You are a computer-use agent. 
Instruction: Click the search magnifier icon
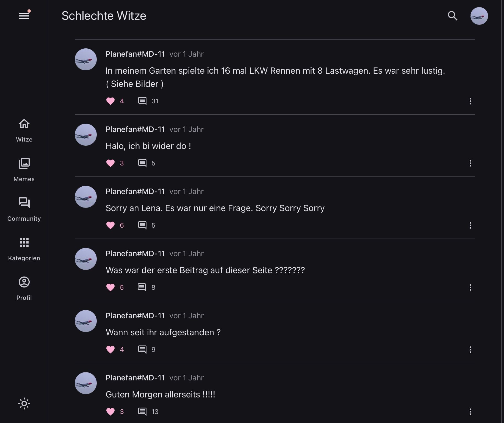click(452, 16)
